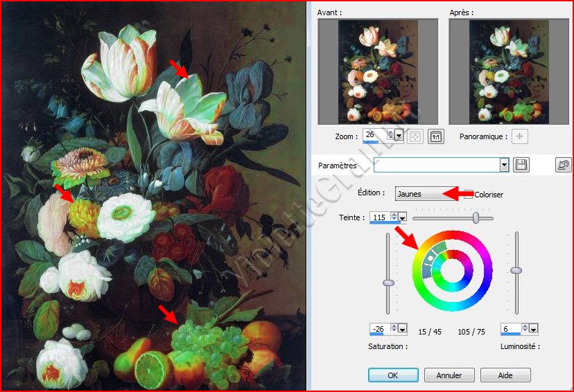Click the 1:1 zoom to 100% icon
574x392 pixels.
(435, 136)
